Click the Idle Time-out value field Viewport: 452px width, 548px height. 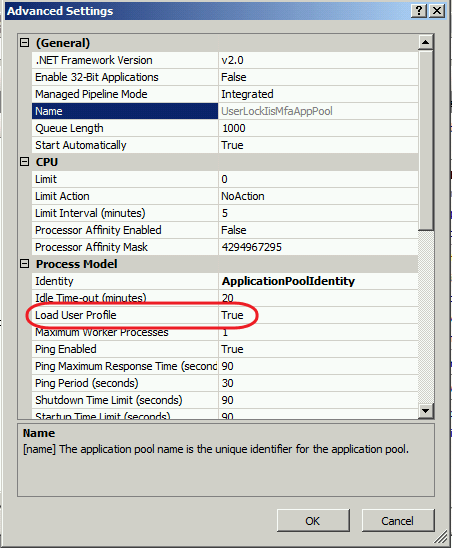coord(318,298)
